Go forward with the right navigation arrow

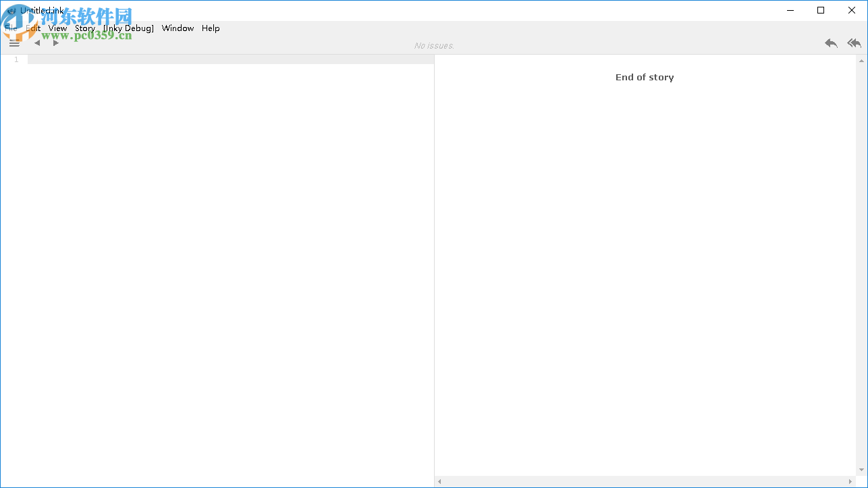[56, 43]
